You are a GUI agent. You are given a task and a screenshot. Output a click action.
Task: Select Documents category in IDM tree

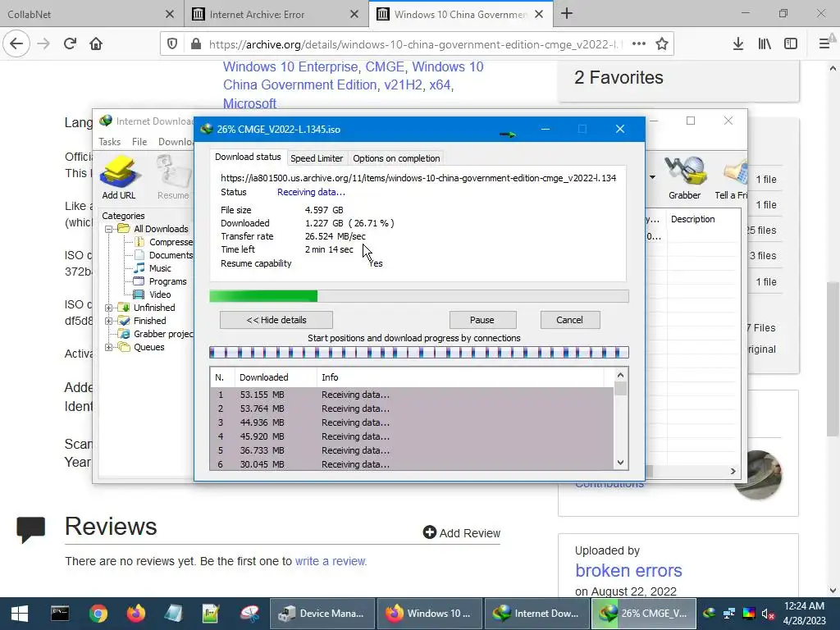pyautogui.click(x=164, y=256)
